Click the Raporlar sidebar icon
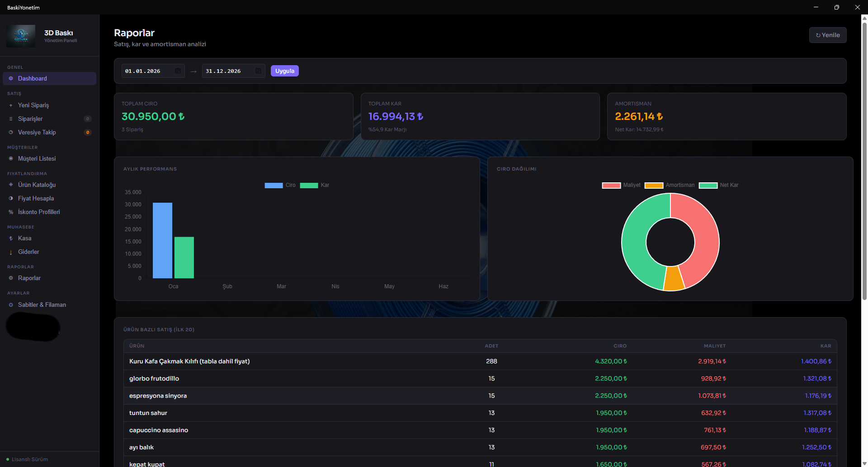 pyautogui.click(x=11, y=278)
